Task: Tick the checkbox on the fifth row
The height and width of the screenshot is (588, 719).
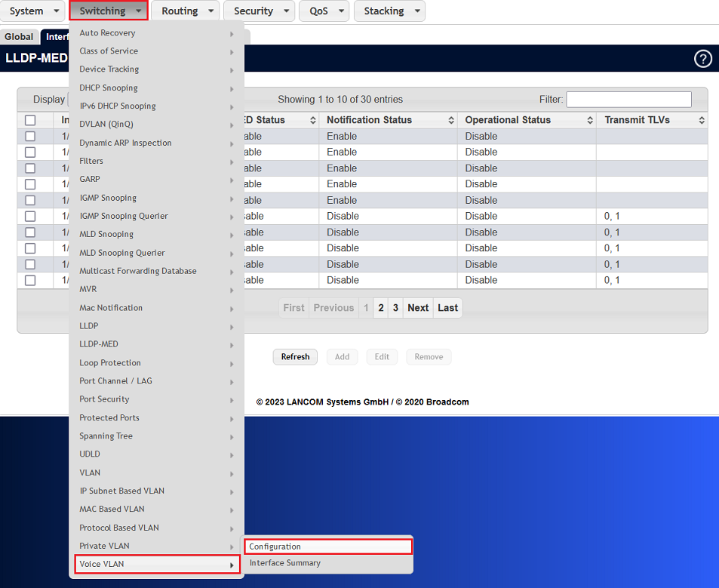Action: (x=29, y=200)
